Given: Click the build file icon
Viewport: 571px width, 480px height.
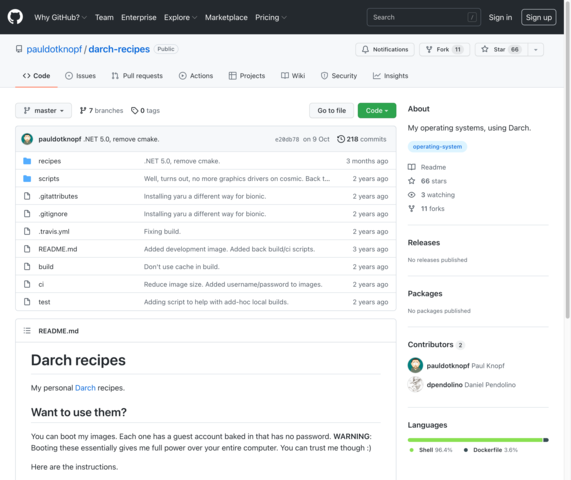Looking at the screenshot, I should coord(27,267).
